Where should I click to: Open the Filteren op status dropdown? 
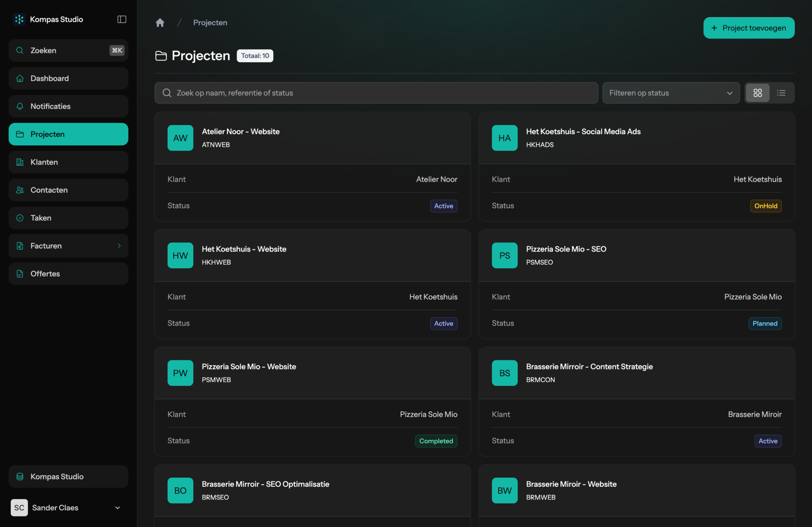coord(671,93)
